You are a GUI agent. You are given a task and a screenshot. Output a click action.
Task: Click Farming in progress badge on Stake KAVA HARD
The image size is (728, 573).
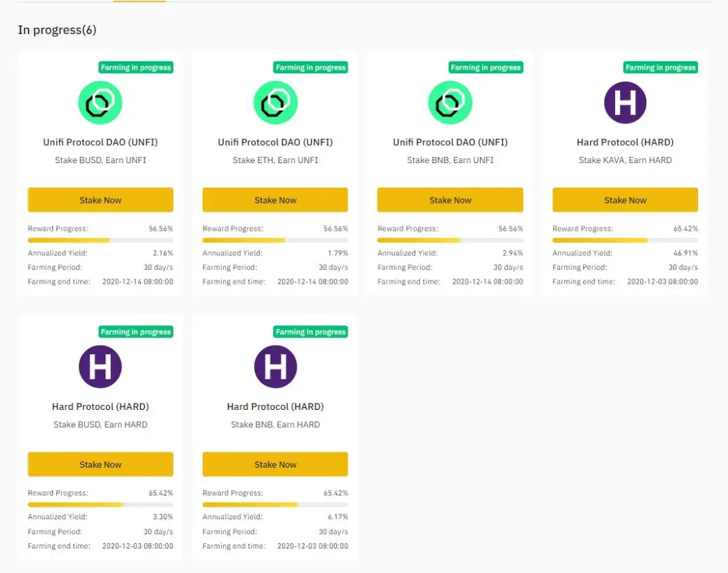coord(660,68)
